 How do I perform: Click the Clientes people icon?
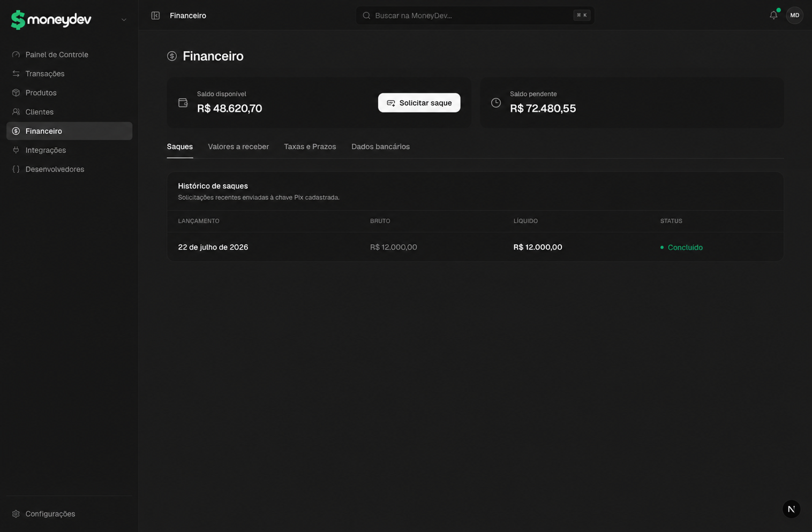pyautogui.click(x=16, y=112)
